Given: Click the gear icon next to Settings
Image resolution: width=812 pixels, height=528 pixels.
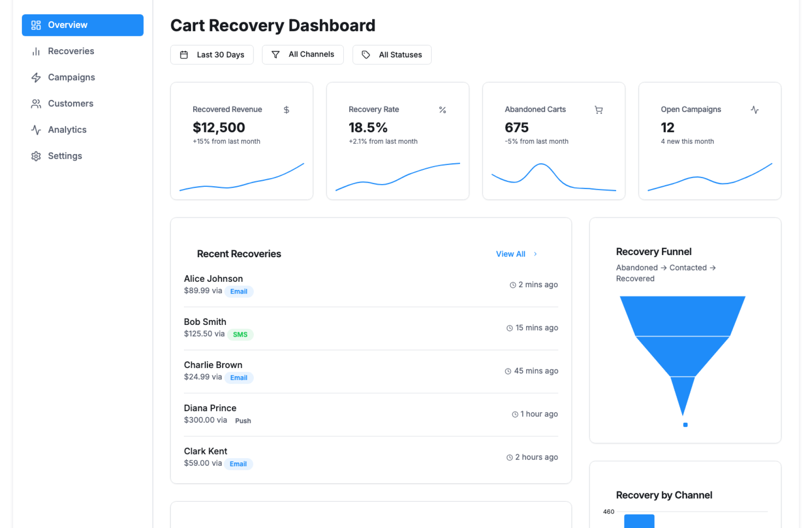Looking at the screenshot, I should pos(36,156).
